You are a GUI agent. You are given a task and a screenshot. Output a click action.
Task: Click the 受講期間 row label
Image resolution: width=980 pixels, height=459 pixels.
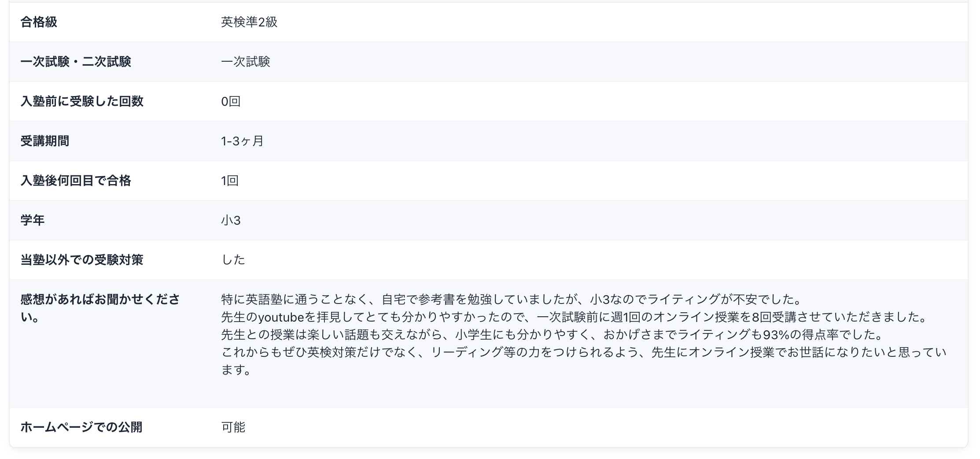[45, 141]
